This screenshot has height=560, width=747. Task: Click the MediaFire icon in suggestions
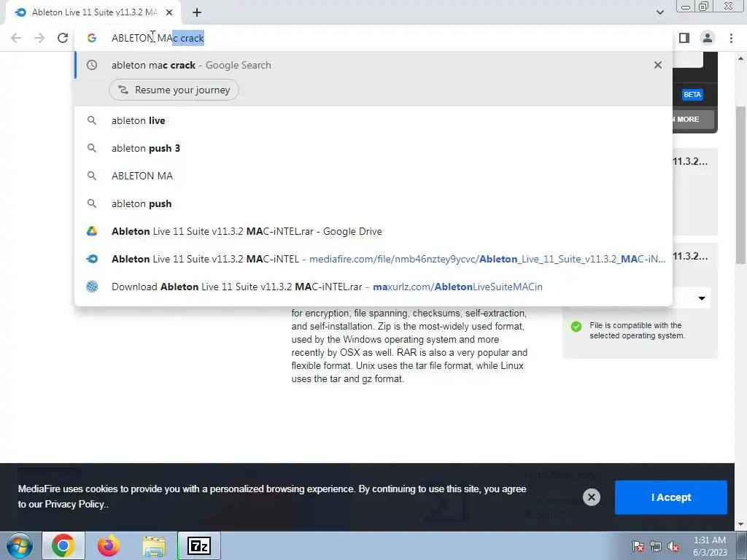pyautogui.click(x=92, y=259)
